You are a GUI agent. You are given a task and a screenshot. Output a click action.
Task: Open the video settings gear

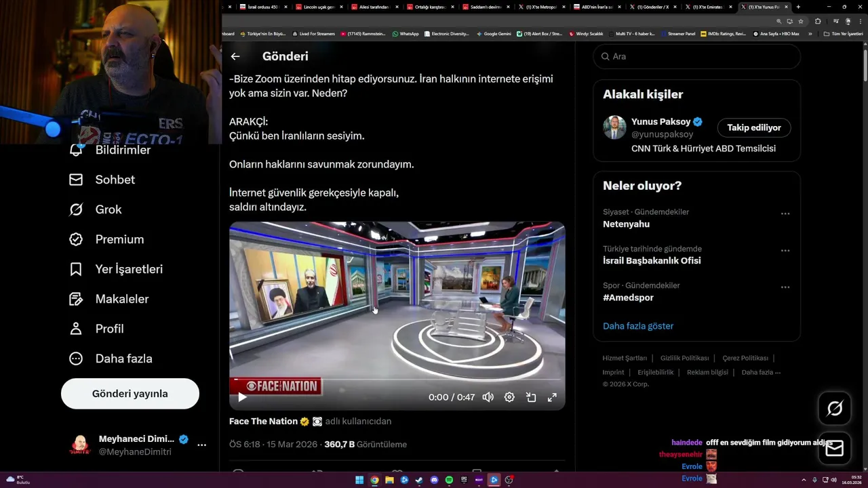click(509, 397)
